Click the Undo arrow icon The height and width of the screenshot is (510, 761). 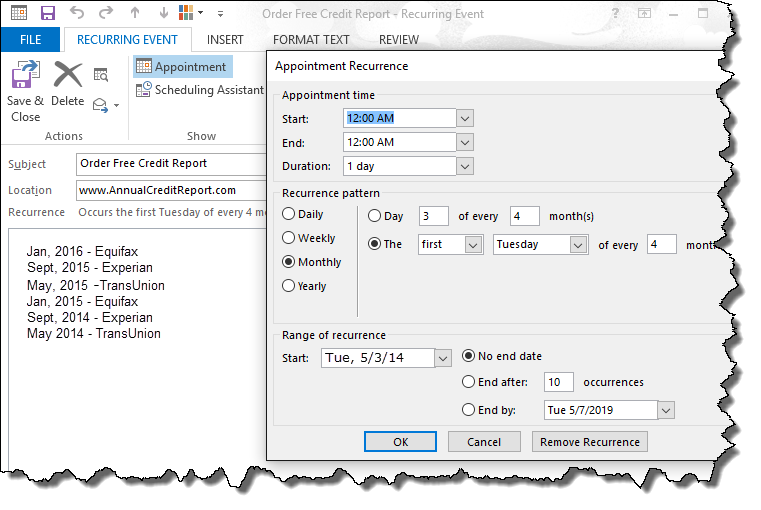(78, 14)
